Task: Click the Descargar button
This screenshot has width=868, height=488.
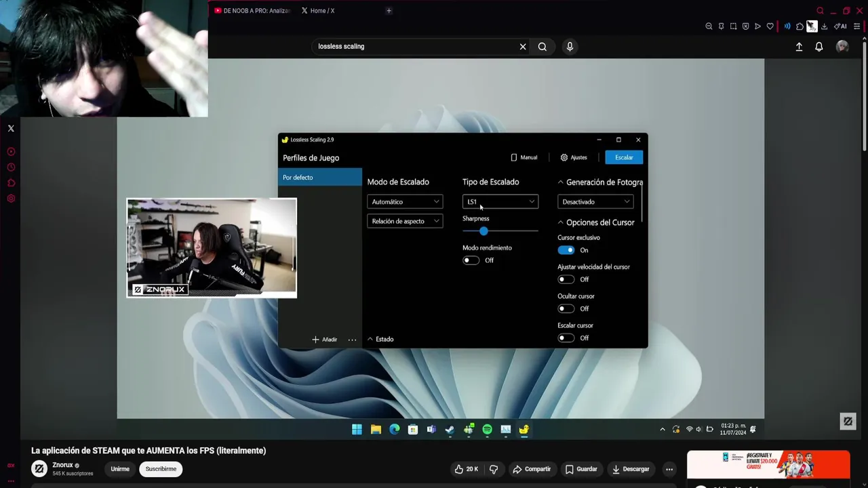Action: 631,469
